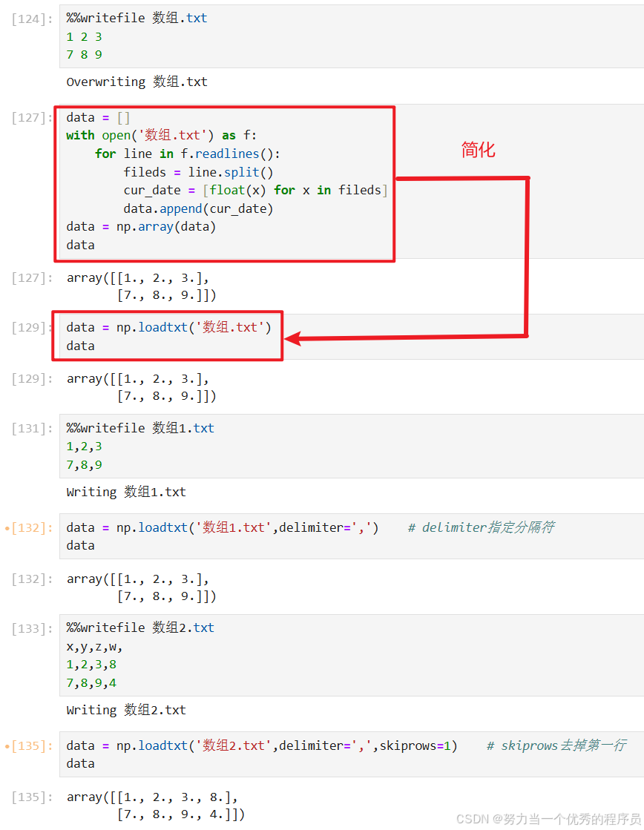Select the '1 2 3' line in cell 124
This screenshot has height=830, width=644.
point(84,37)
